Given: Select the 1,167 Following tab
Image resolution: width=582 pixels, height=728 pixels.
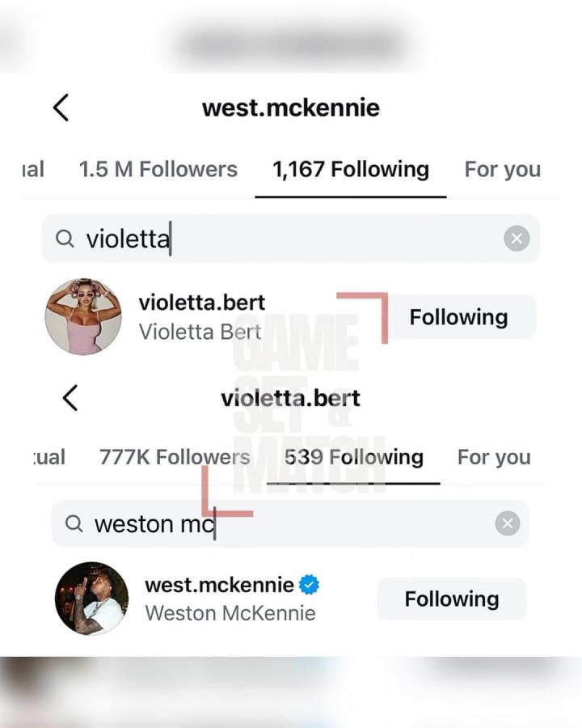Looking at the screenshot, I should [x=350, y=169].
